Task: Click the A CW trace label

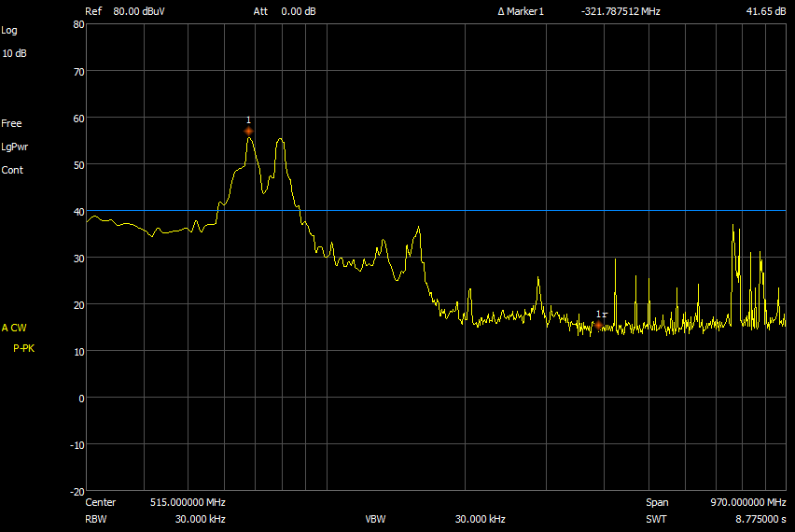Action: point(14,328)
